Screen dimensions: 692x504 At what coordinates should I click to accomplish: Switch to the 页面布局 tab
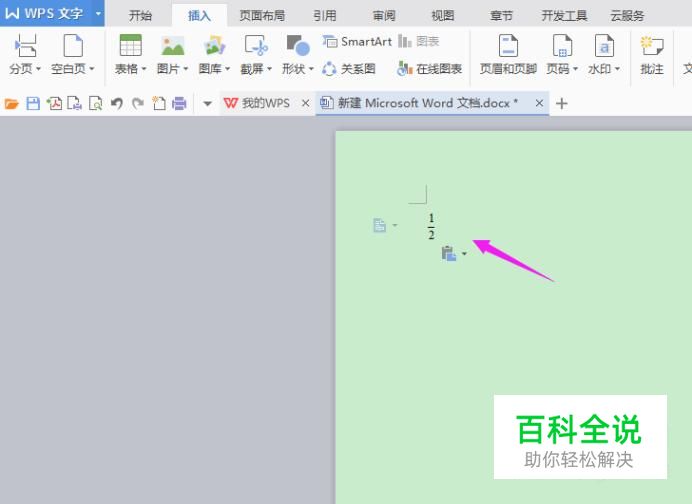point(262,16)
